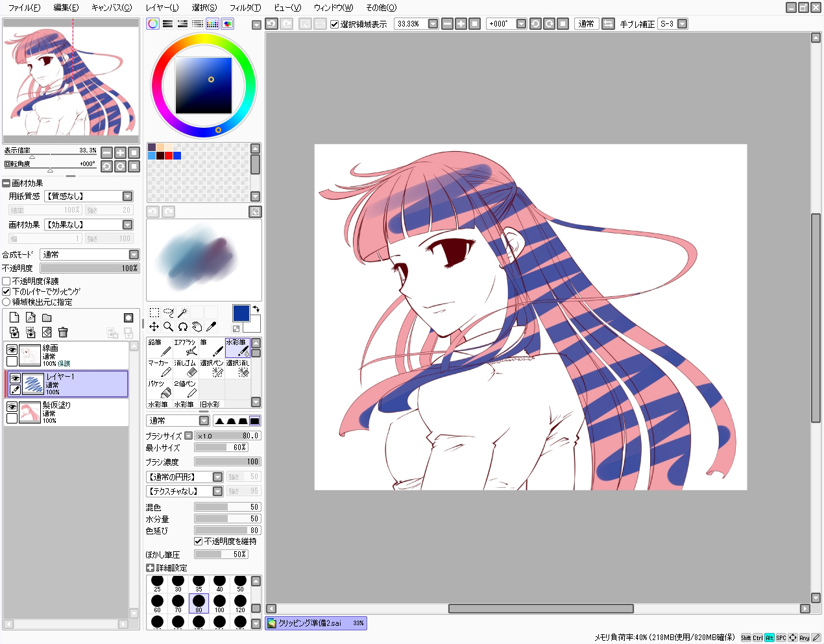
Task: Hide the 線画 layer eye icon
Action: click(x=12, y=350)
